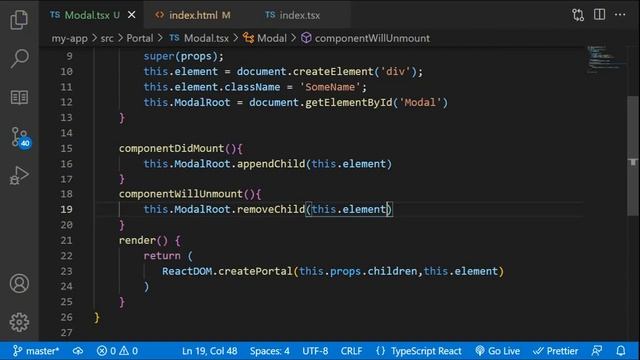Open Run and Debug view
640x360 pixels.
click(x=19, y=176)
